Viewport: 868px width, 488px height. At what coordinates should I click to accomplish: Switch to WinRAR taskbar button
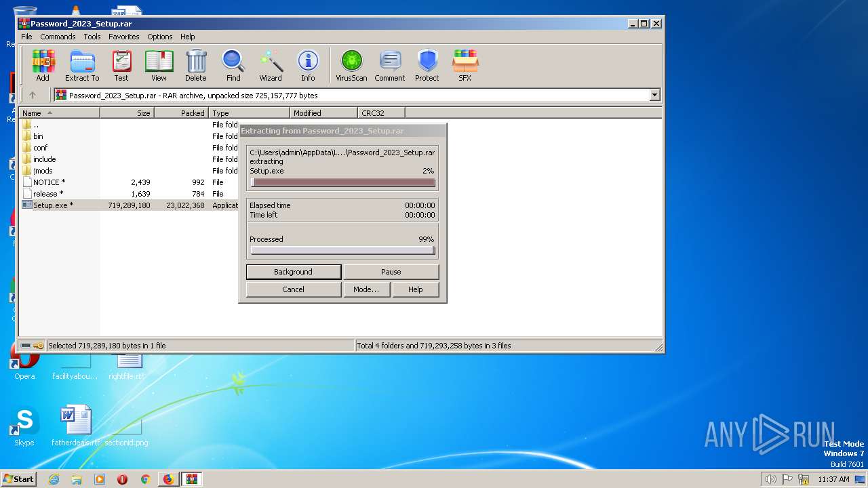click(x=191, y=479)
